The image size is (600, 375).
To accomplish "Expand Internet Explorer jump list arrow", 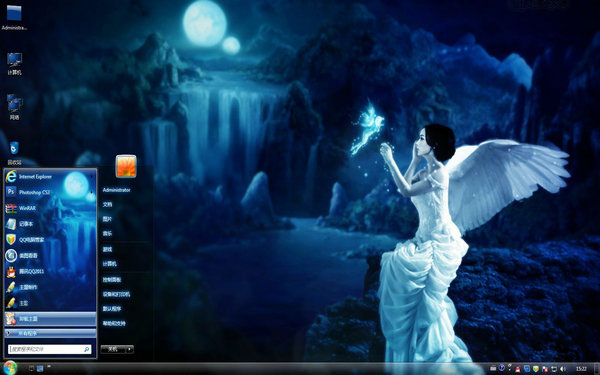I will [x=91, y=177].
